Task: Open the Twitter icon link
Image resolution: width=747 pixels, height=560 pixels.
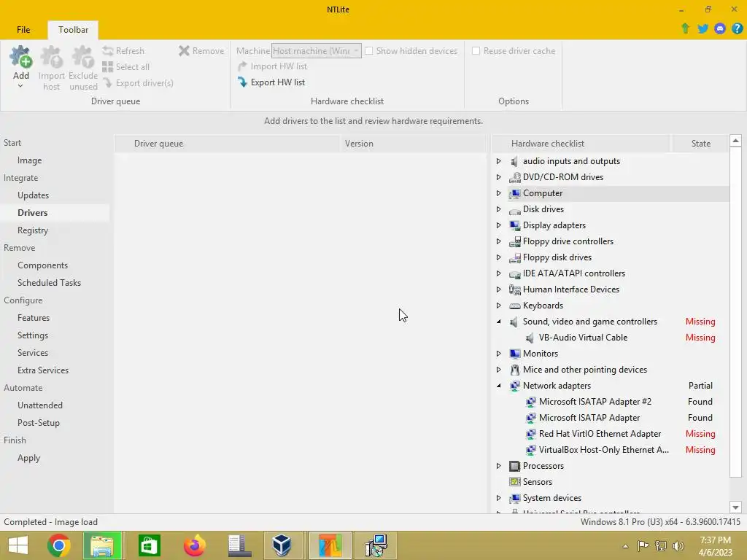Action: (x=703, y=28)
